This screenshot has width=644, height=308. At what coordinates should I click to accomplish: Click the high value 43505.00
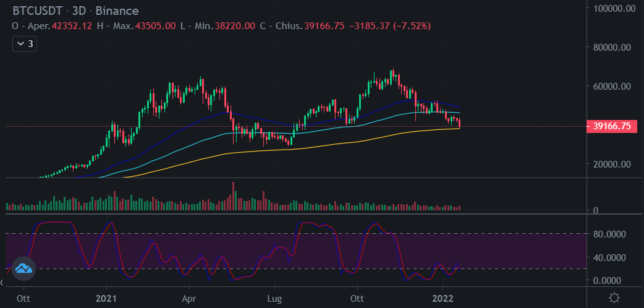tap(156, 26)
